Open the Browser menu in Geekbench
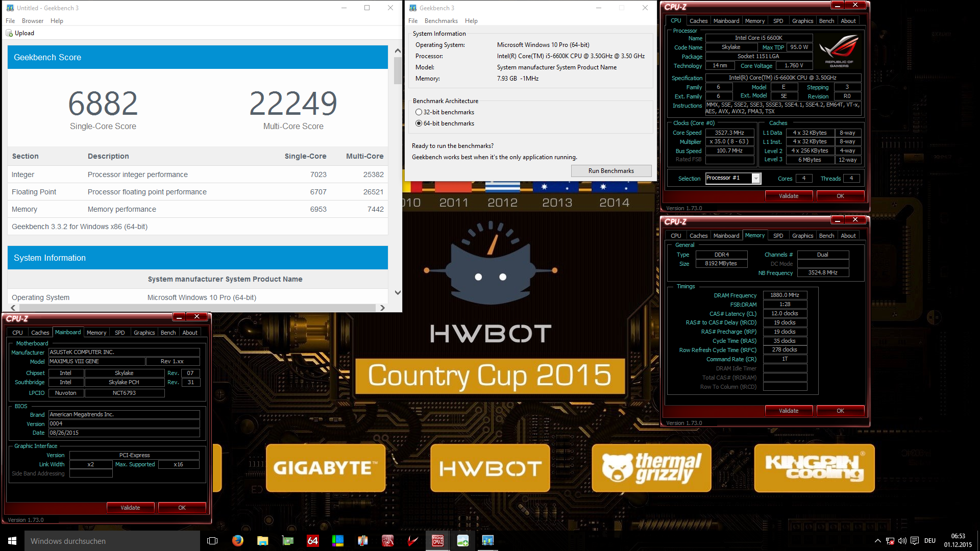Screen dimensions: 980x551 [33, 21]
